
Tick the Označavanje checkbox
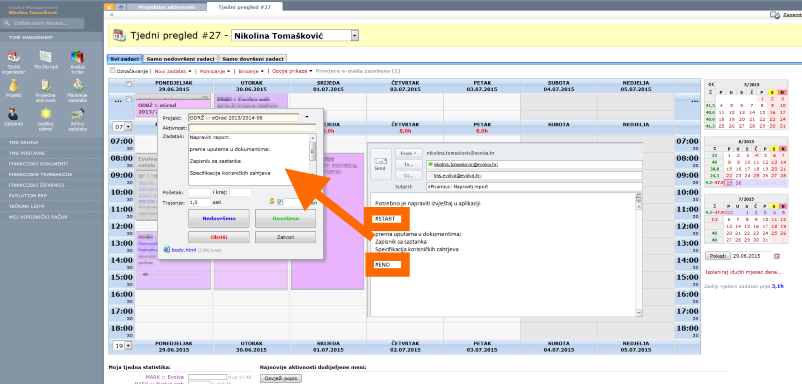(113, 71)
